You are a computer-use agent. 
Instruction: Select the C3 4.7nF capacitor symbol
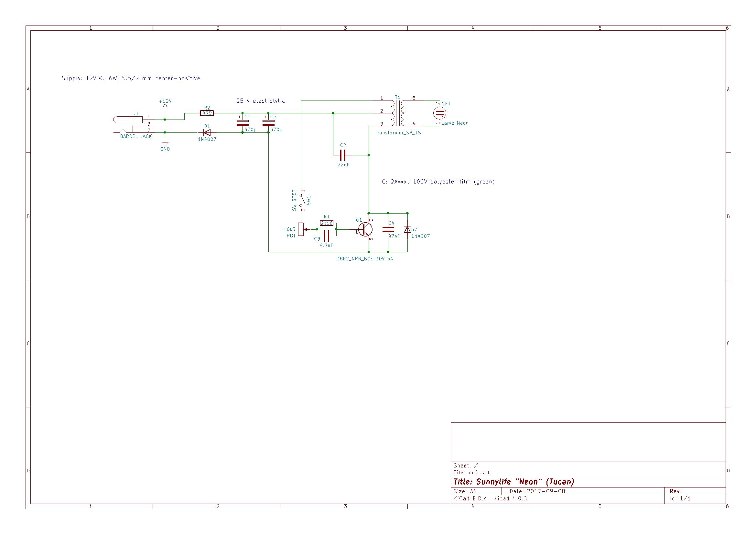point(326,236)
